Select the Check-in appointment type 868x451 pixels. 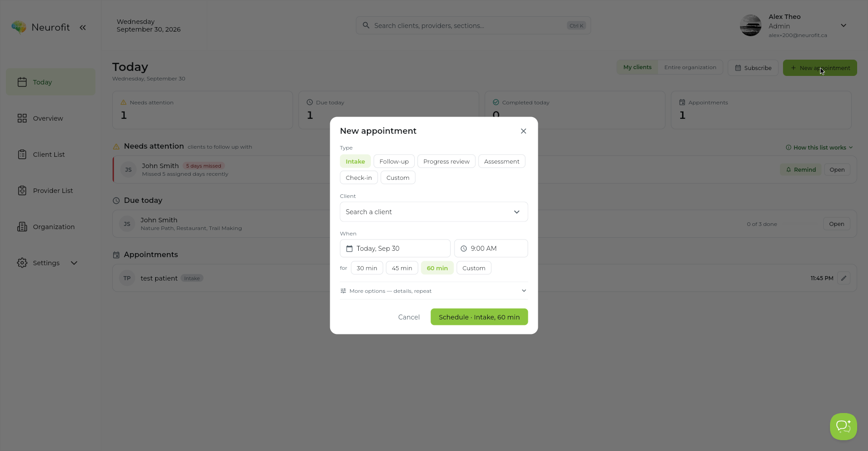(x=359, y=178)
